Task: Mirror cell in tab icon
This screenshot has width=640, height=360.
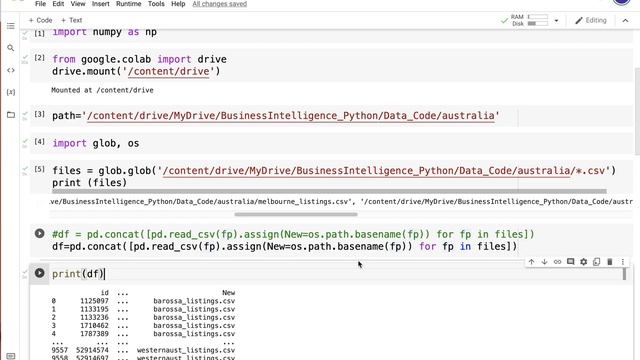Action: click(x=596, y=262)
